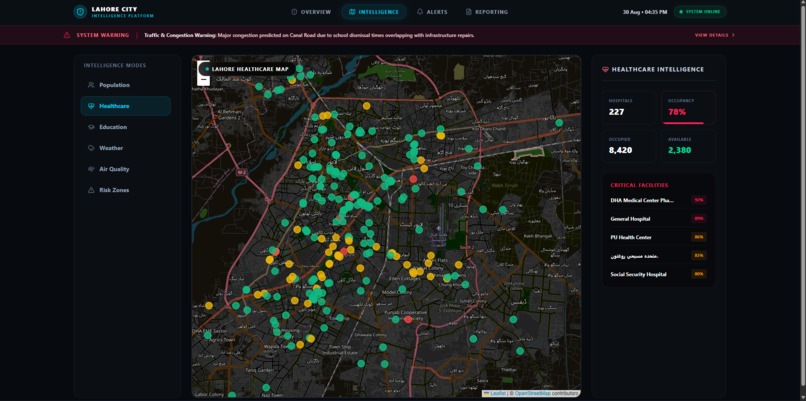The height and width of the screenshot is (401, 806).
Task: Click the percentage badge for General Hospital
Action: tap(699, 218)
